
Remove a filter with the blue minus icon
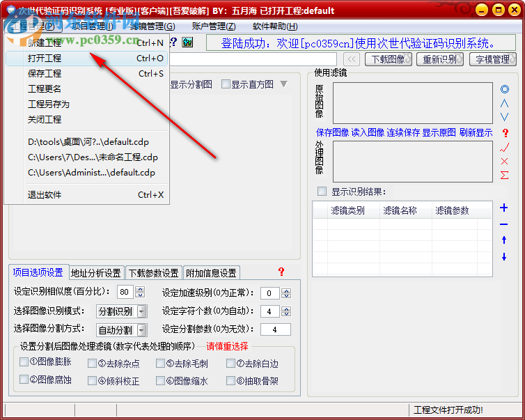click(503, 224)
